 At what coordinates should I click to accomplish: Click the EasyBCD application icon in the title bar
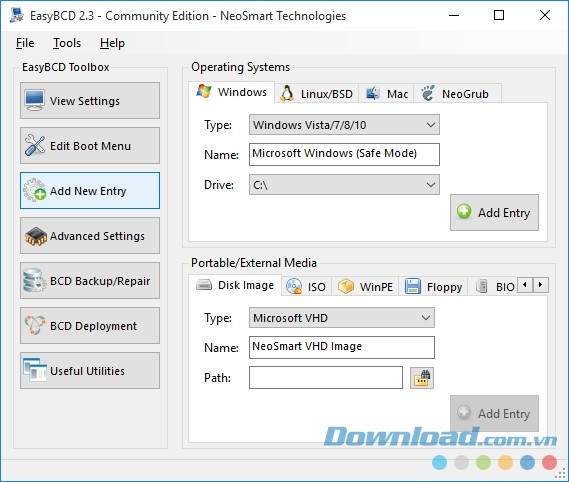[x=16, y=15]
